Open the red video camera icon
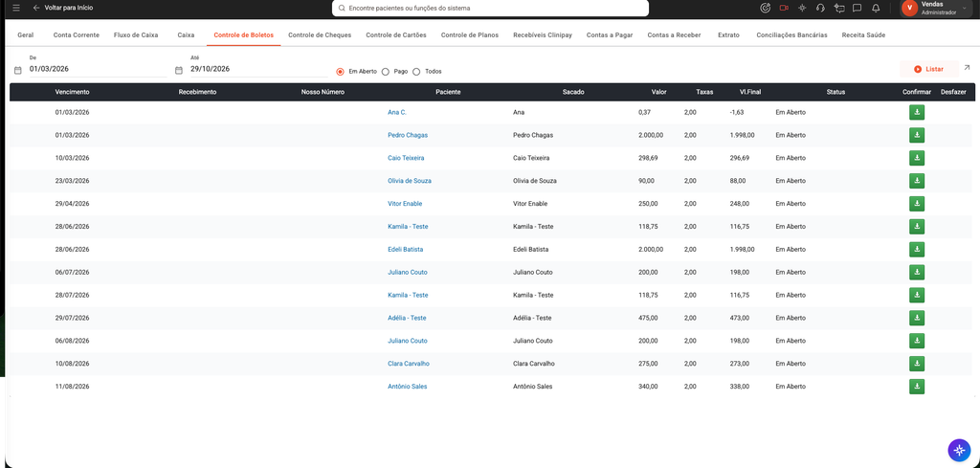This screenshot has width=980, height=468. click(784, 8)
